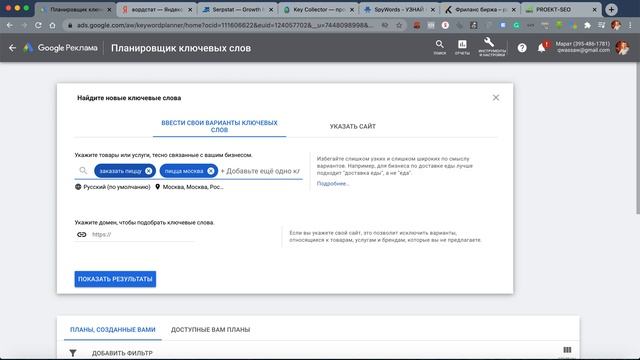Open a new browser tab with plus

pyautogui.click(x=611, y=9)
